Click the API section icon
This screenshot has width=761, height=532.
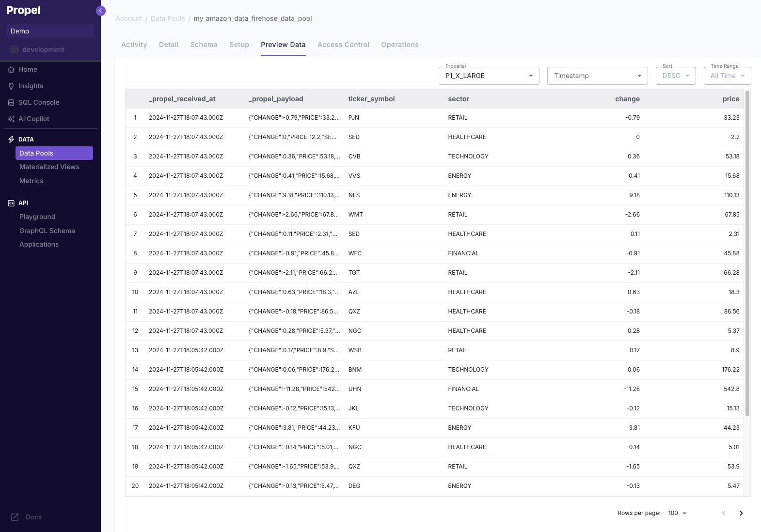(11, 203)
